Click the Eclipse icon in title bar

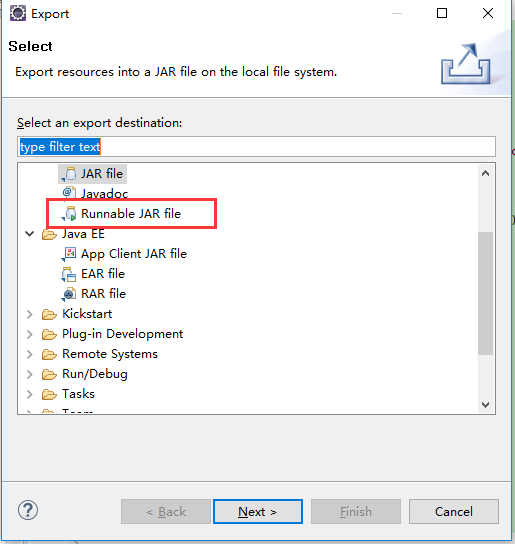[x=18, y=14]
